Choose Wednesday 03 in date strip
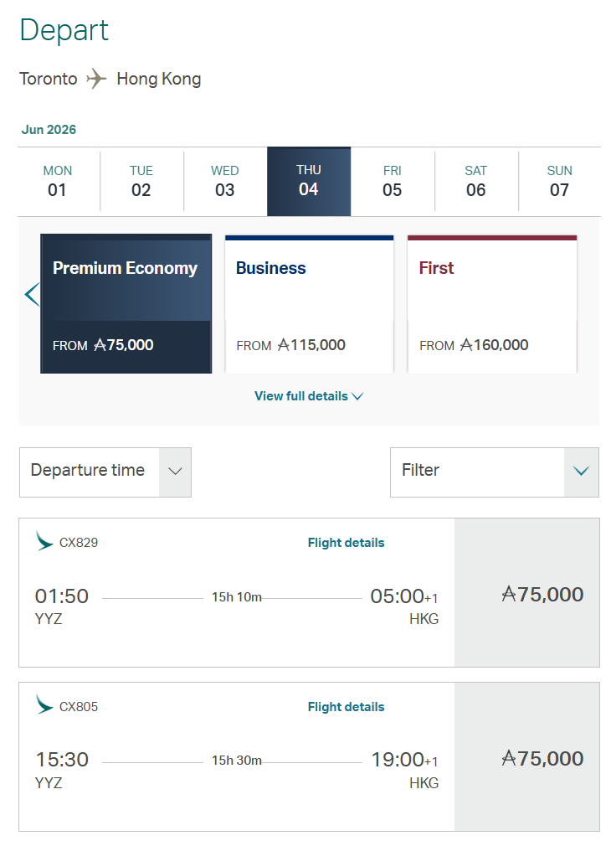The height and width of the screenshot is (846, 616). coord(225,181)
